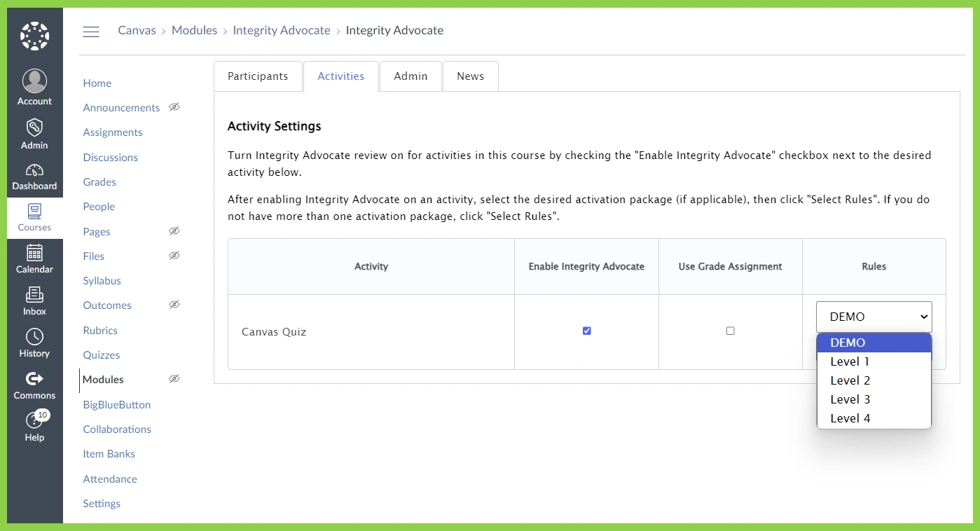Open Modules in course navigation
Image resolution: width=980 pixels, height=531 pixels.
coord(103,379)
